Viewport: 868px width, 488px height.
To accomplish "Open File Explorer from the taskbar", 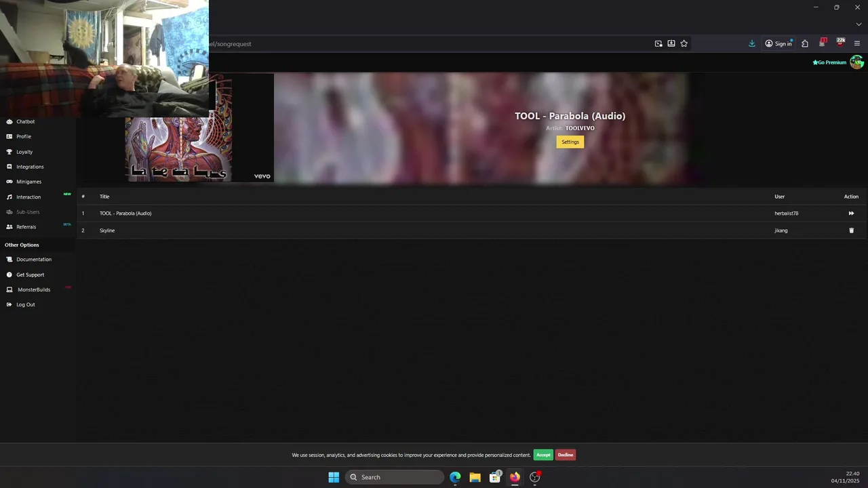I will click(x=475, y=477).
